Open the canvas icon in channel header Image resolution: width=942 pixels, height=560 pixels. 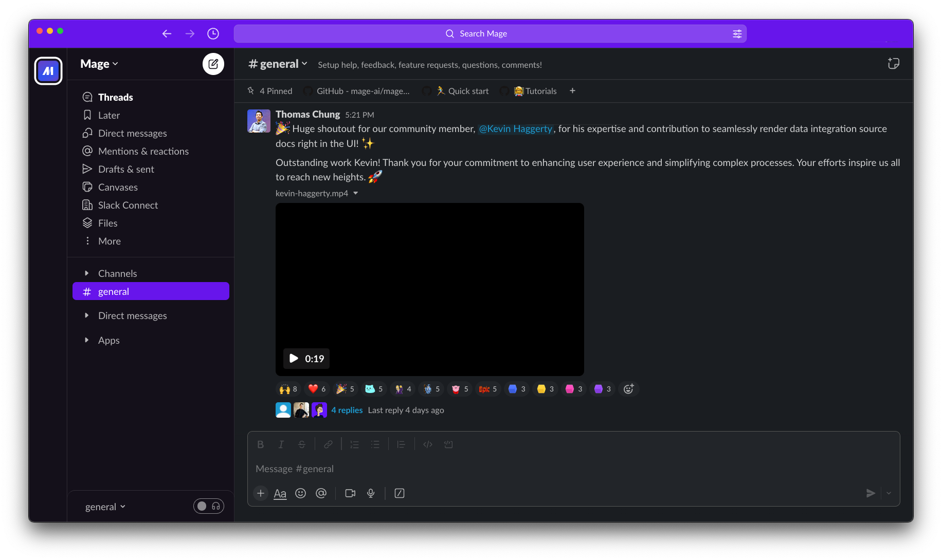(x=893, y=64)
